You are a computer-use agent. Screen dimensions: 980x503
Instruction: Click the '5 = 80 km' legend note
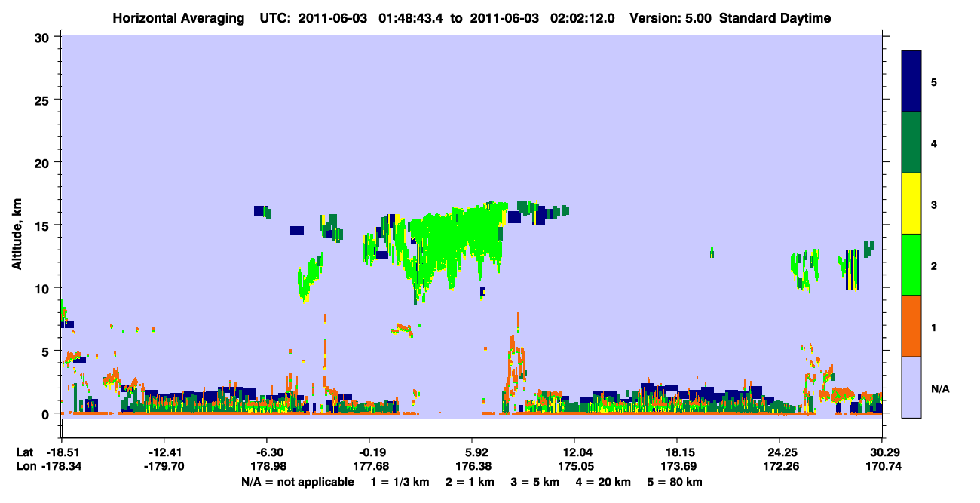[675, 482]
